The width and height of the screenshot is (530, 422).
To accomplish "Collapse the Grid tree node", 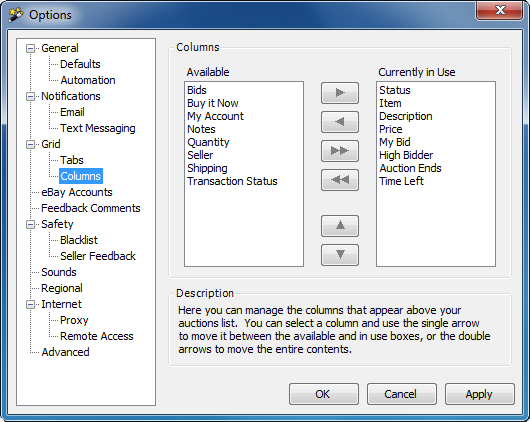I will (30, 144).
